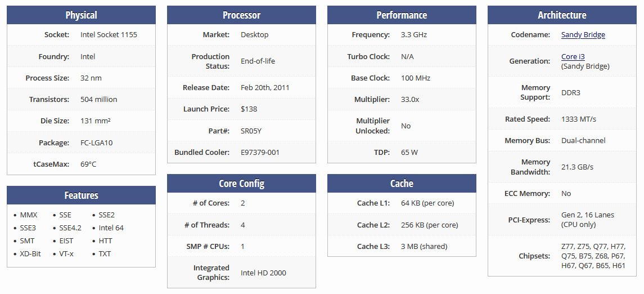Click the Core Config section header
644x294 pixels.
(x=241, y=184)
